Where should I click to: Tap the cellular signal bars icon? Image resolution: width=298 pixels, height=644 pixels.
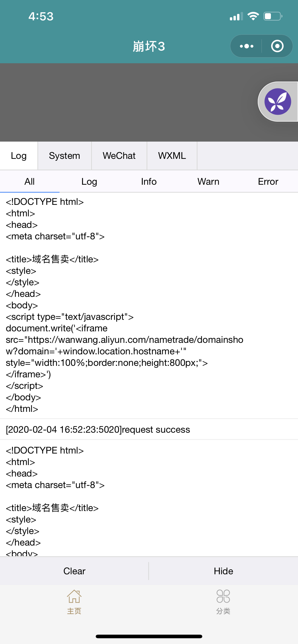(x=236, y=16)
